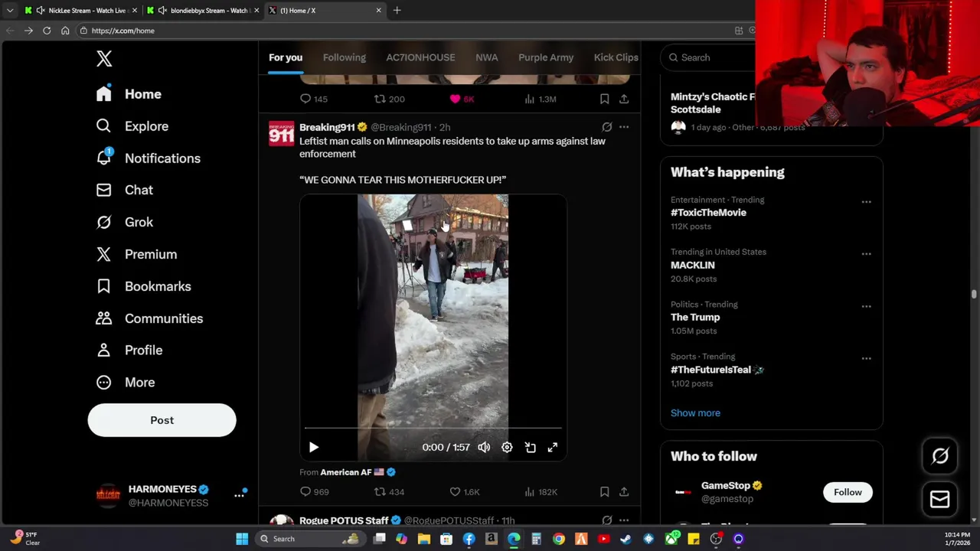Open the Explore page

coord(132,126)
